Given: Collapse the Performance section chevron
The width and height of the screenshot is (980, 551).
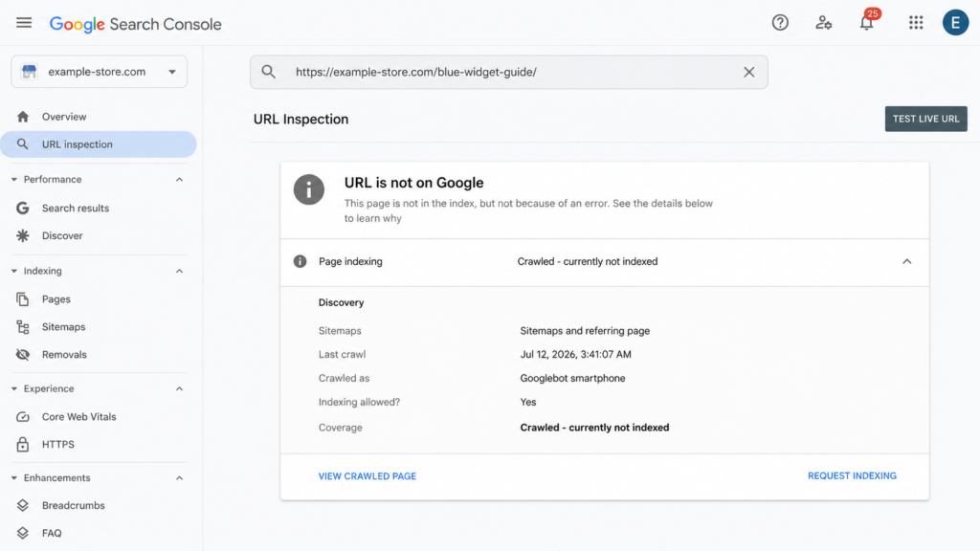Looking at the screenshot, I should coord(179,179).
